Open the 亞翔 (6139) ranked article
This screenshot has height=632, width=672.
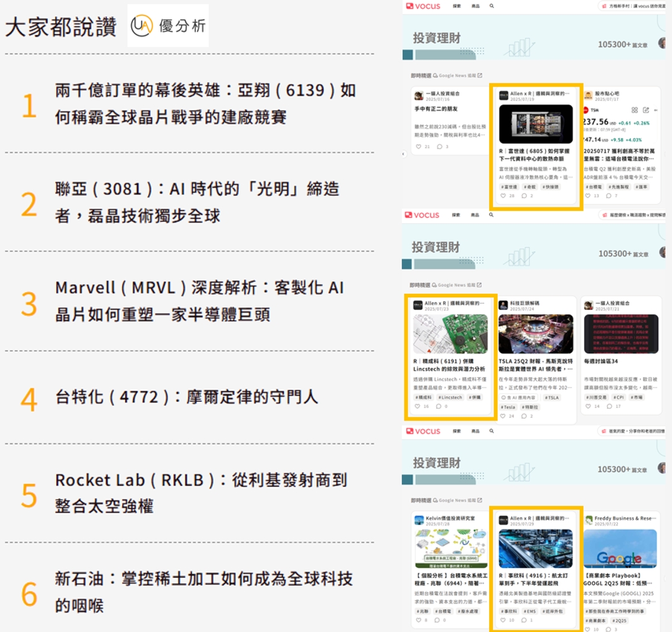point(205,103)
